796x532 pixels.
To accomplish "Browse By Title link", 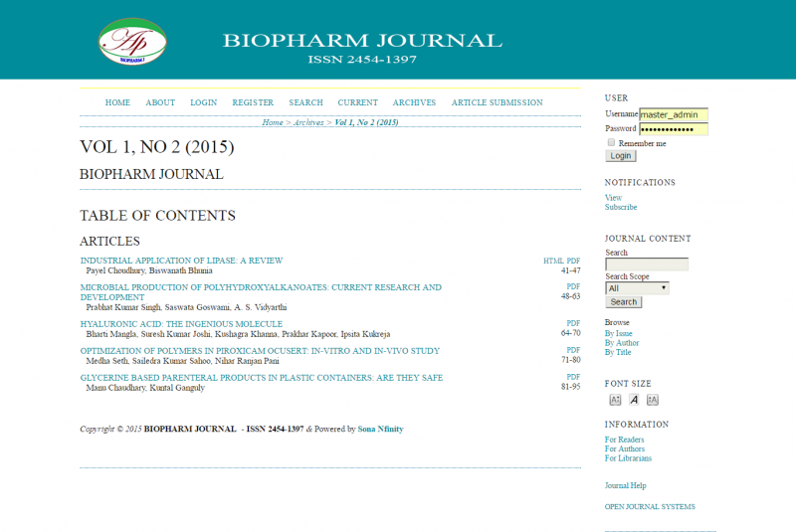I will tap(618, 352).
